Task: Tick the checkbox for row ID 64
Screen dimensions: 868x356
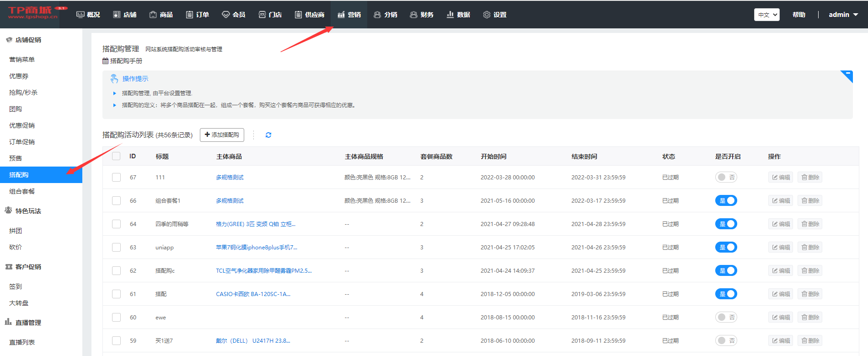Action: click(x=117, y=224)
